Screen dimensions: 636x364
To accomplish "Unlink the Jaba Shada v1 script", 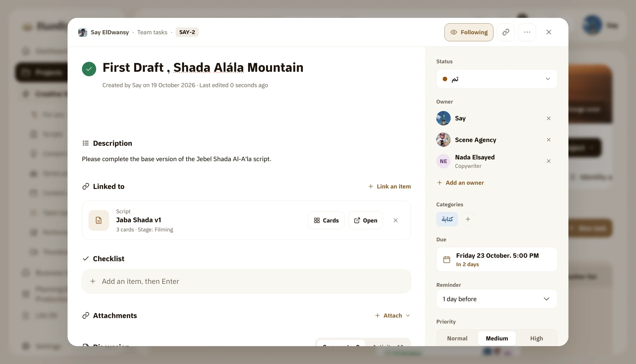I will click(x=396, y=220).
